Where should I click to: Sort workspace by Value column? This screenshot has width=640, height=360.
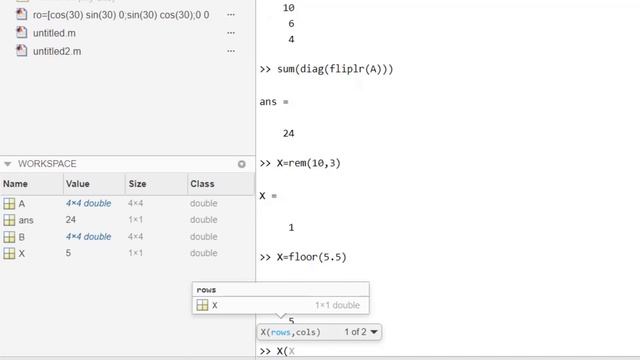[78, 184]
